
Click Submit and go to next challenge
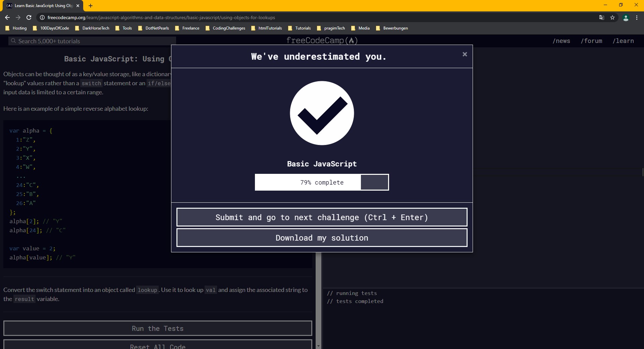click(x=322, y=217)
